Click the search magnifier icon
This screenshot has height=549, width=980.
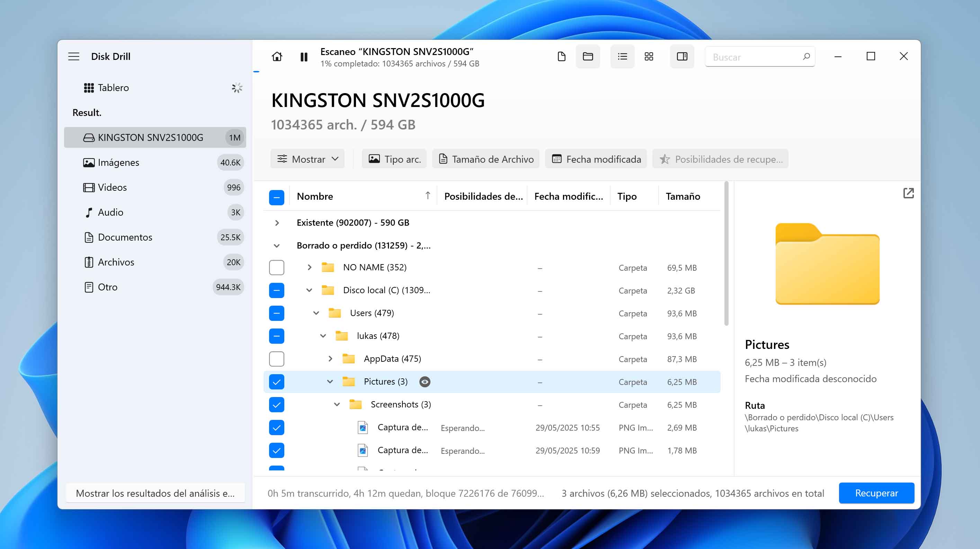806,57
